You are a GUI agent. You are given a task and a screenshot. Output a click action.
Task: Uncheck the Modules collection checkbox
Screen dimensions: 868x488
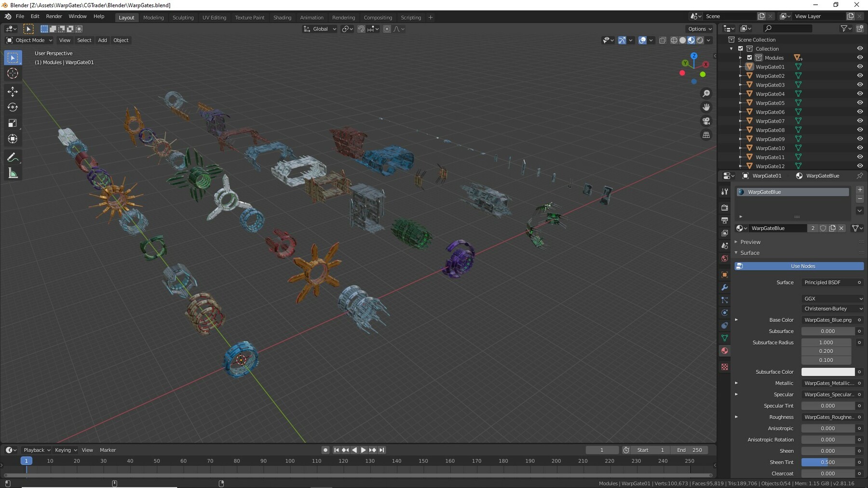pyautogui.click(x=749, y=58)
